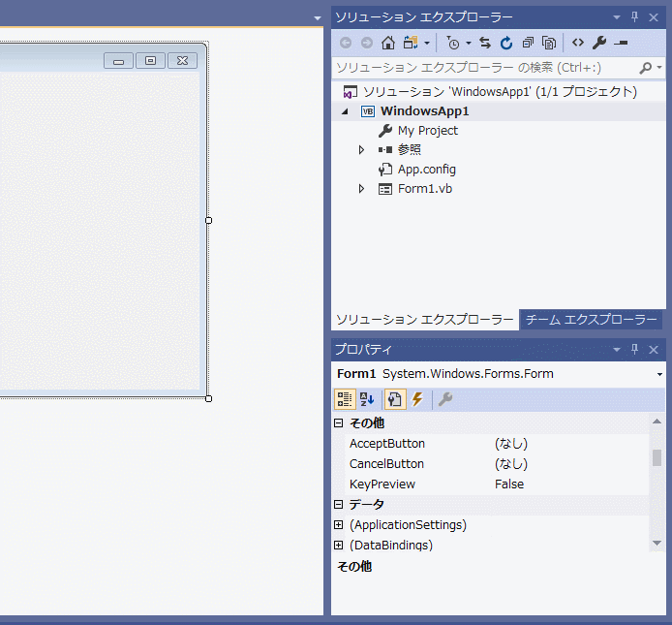This screenshot has height=625, width=672.
Task: Show events with the lightning bolt icon
Action: pos(417,399)
